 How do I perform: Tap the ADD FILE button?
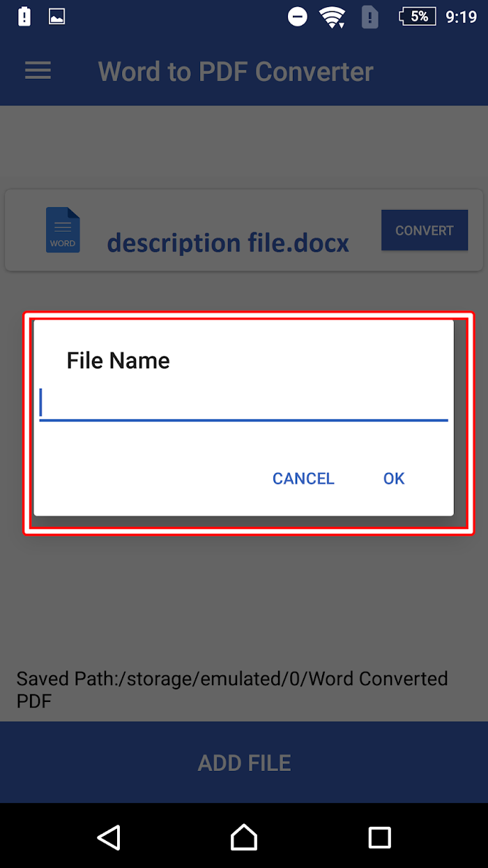(244, 762)
